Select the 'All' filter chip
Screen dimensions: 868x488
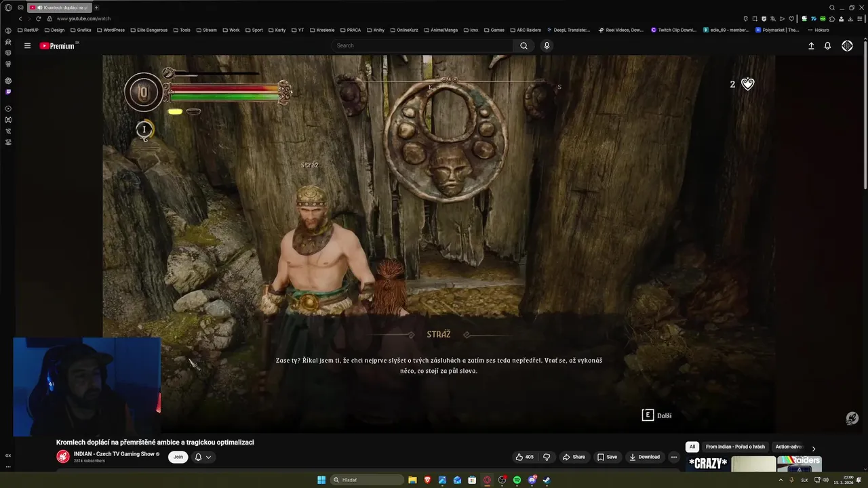[x=692, y=447]
